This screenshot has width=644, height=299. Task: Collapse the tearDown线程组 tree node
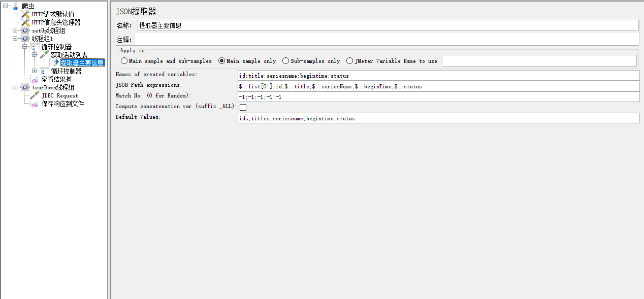[x=15, y=87]
